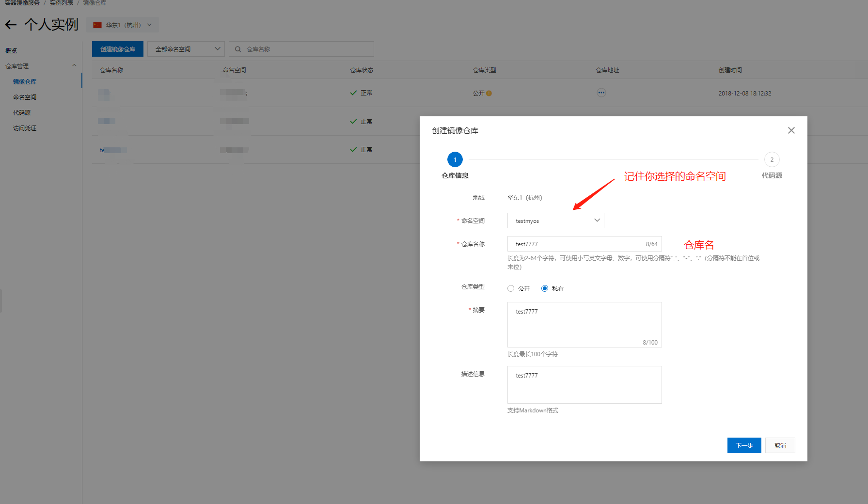The image size is (868, 504).
Task: Click the search magnifier icon
Action: click(x=238, y=49)
